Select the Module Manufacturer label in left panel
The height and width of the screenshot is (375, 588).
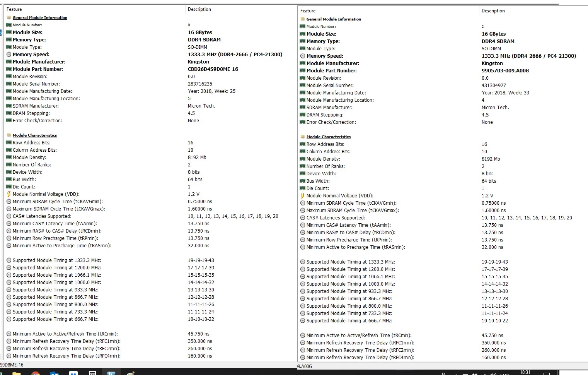39,62
